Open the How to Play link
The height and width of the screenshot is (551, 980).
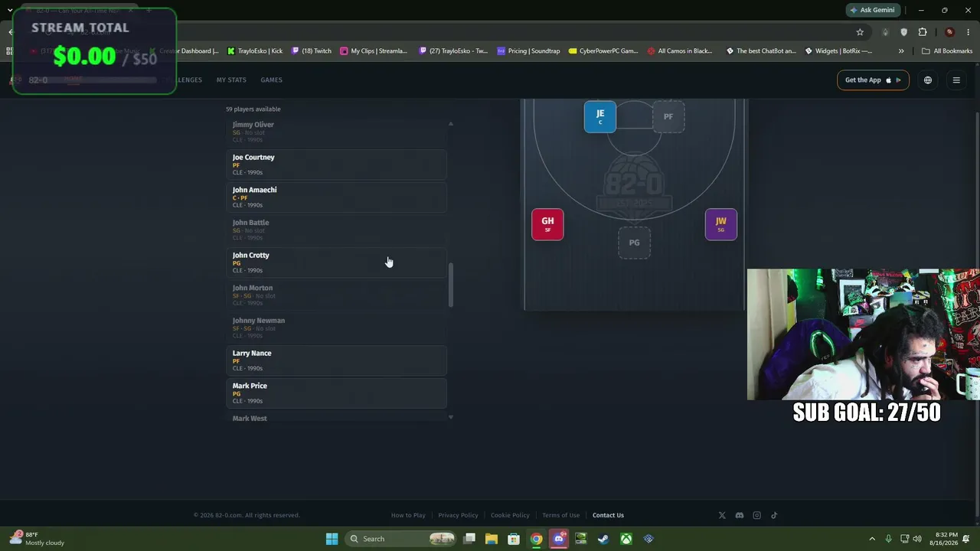[408, 515]
